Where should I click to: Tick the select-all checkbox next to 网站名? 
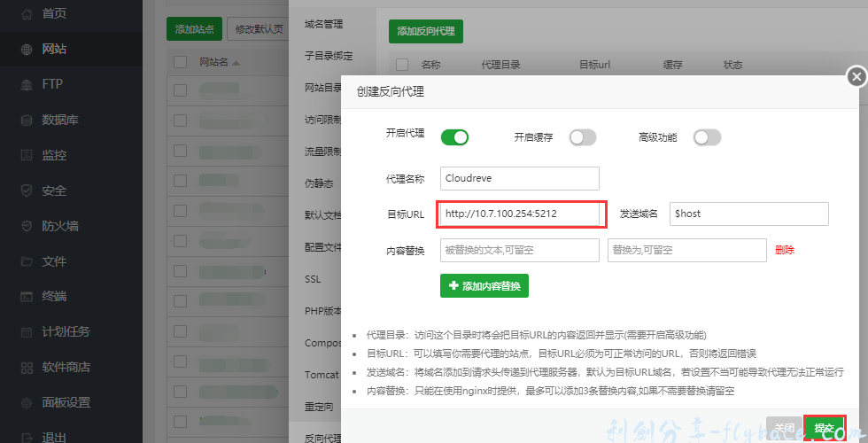[181, 62]
